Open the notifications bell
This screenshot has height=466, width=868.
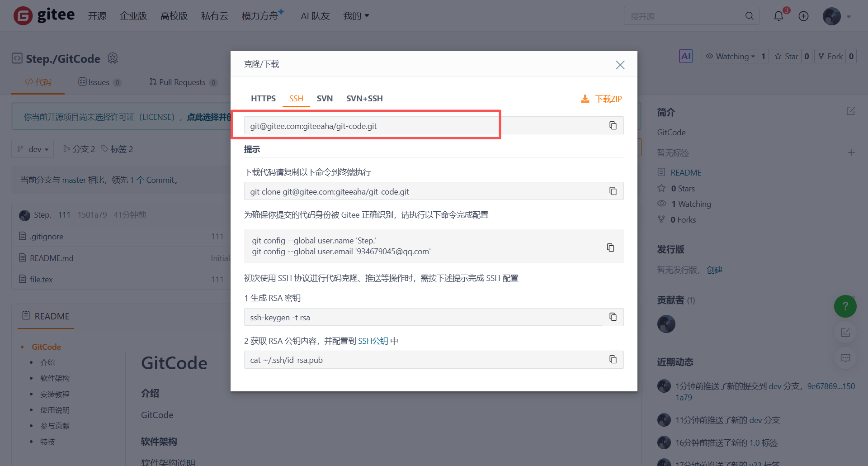pyautogui.click(x=778, y=16)
